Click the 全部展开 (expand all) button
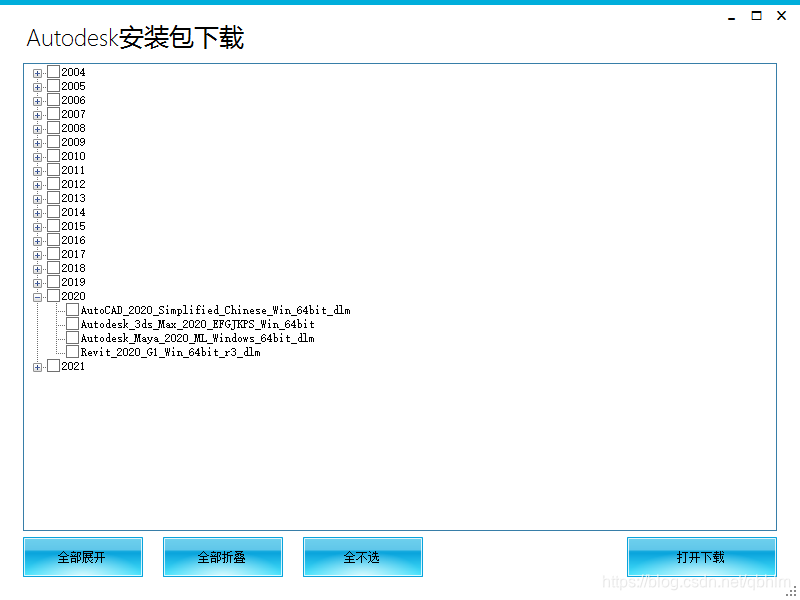Viewport: 800px width, 600px height. 83,557
